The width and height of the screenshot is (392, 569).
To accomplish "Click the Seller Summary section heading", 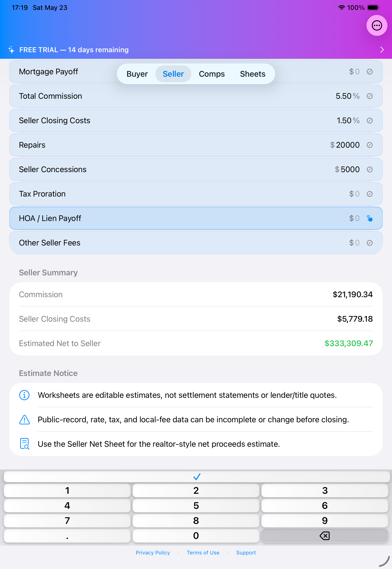I will pos(48,273).
